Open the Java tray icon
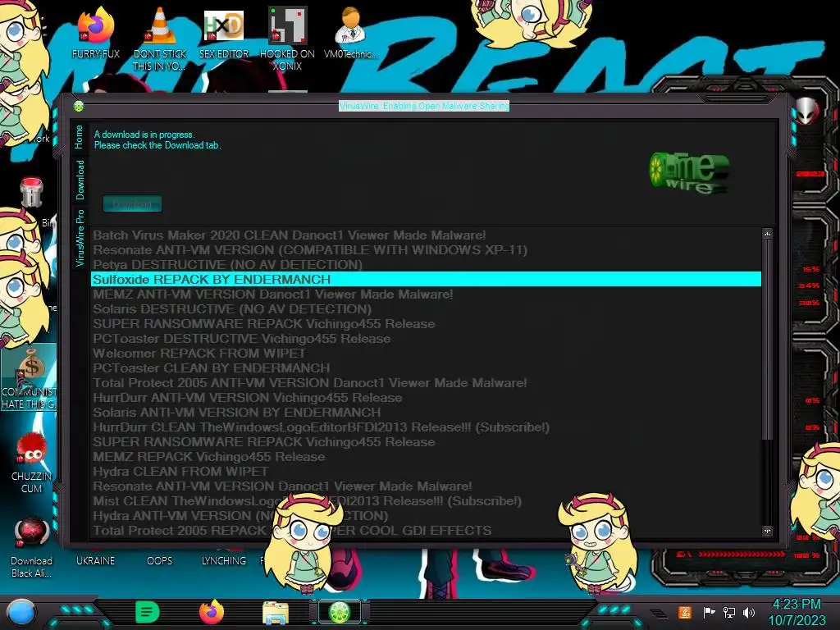 click(685, 612)
